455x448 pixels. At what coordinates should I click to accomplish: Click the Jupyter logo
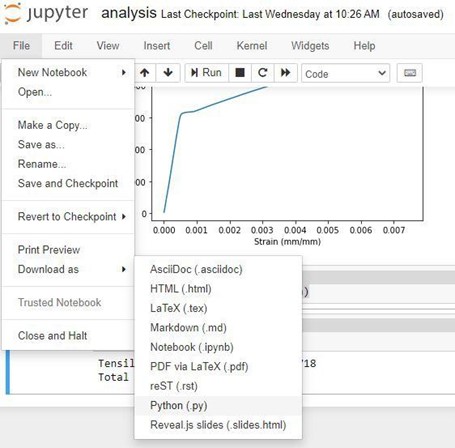(46, 13)
